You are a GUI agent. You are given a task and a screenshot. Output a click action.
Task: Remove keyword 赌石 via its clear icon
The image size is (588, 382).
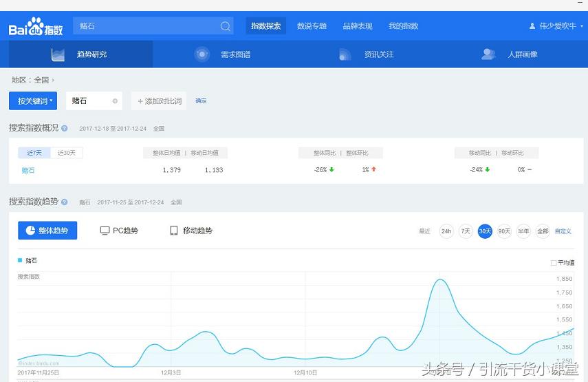coord(115,101)
